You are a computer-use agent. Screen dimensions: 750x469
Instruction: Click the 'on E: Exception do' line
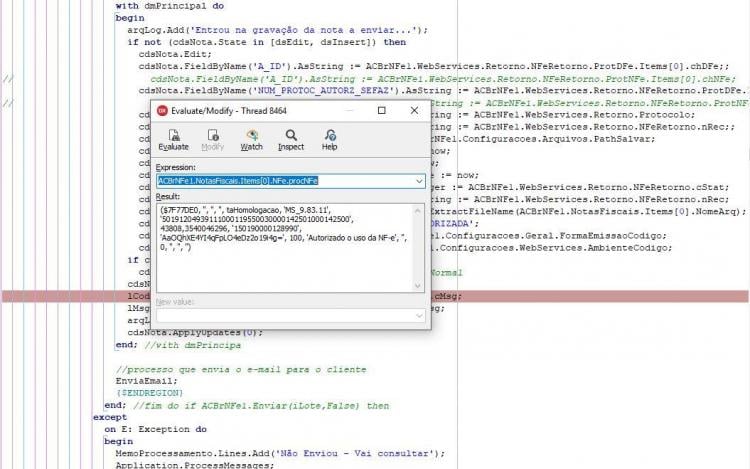[x=155, y=429]
